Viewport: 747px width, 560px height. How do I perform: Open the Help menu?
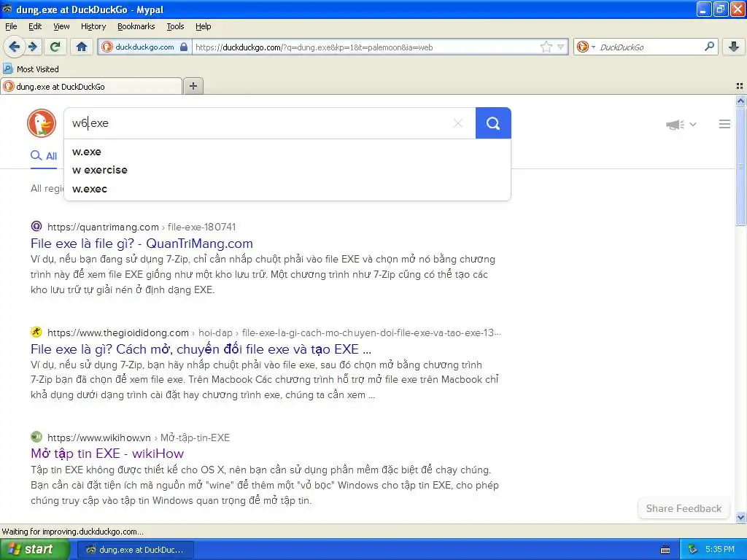pos(203,27)
